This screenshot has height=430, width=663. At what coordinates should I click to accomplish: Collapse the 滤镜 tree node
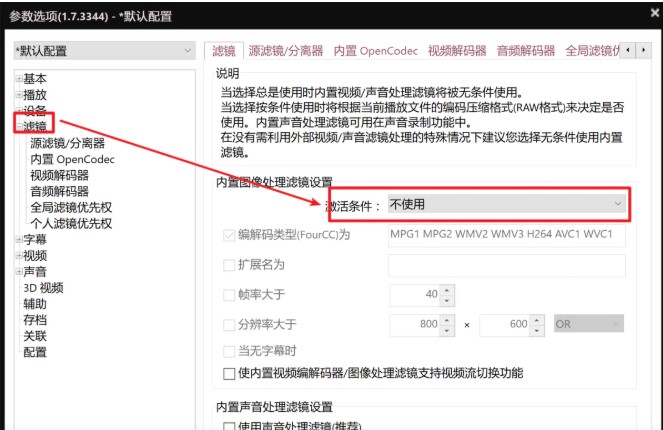tap(19, 126)
